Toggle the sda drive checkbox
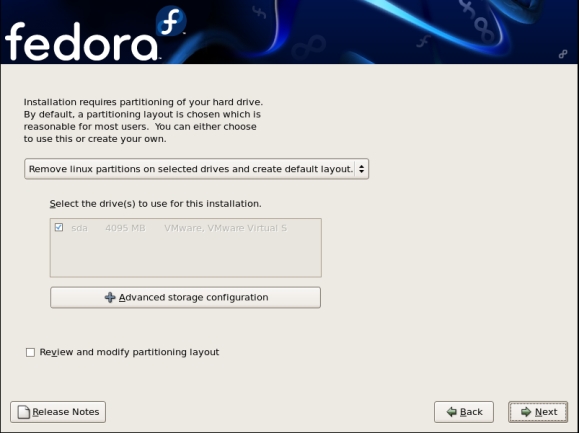 (x=59, y=227)
